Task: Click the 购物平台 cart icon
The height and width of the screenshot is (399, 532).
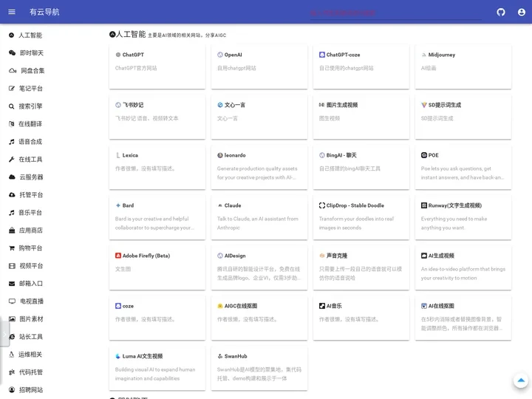Action: point(12,248)
